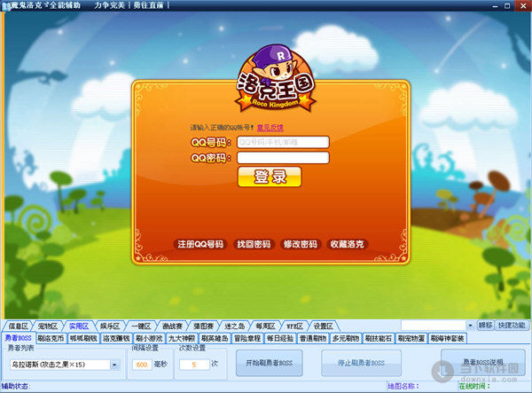
Task: Click 修改密码 button
Action: [301, 244]
